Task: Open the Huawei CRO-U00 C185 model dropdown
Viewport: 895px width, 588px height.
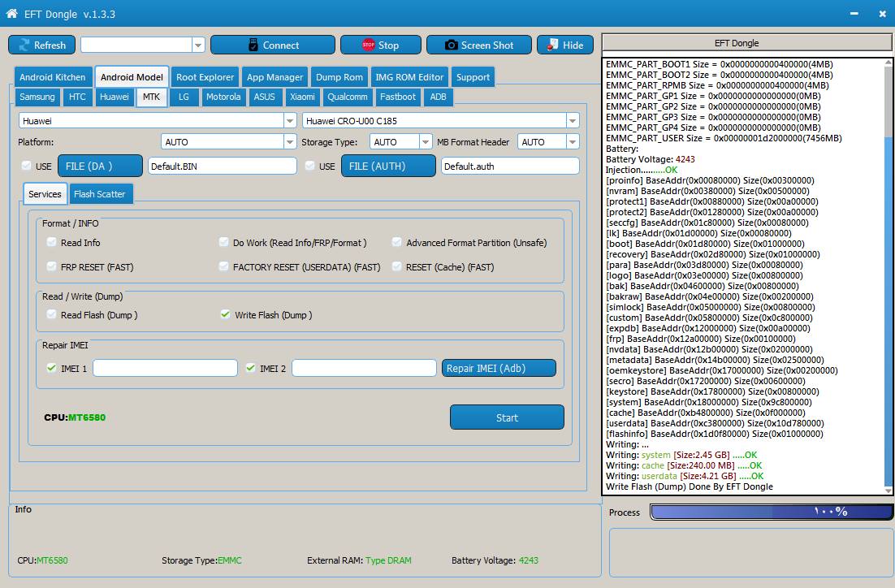Action: coord(572,120)
